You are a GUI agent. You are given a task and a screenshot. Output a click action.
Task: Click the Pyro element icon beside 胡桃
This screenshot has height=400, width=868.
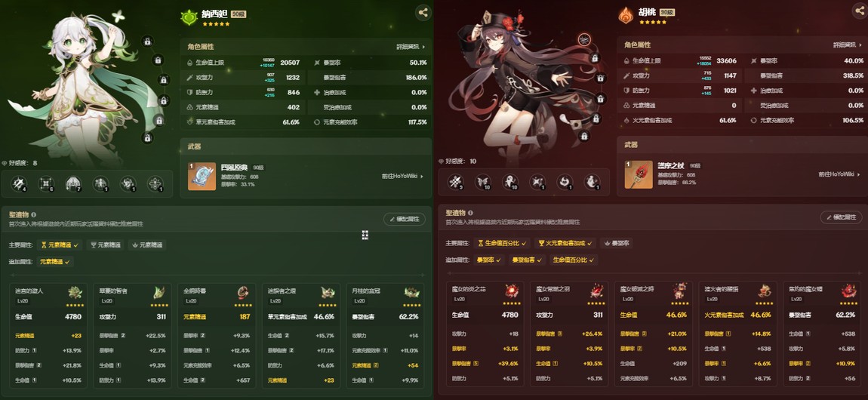tap(626, 16)
